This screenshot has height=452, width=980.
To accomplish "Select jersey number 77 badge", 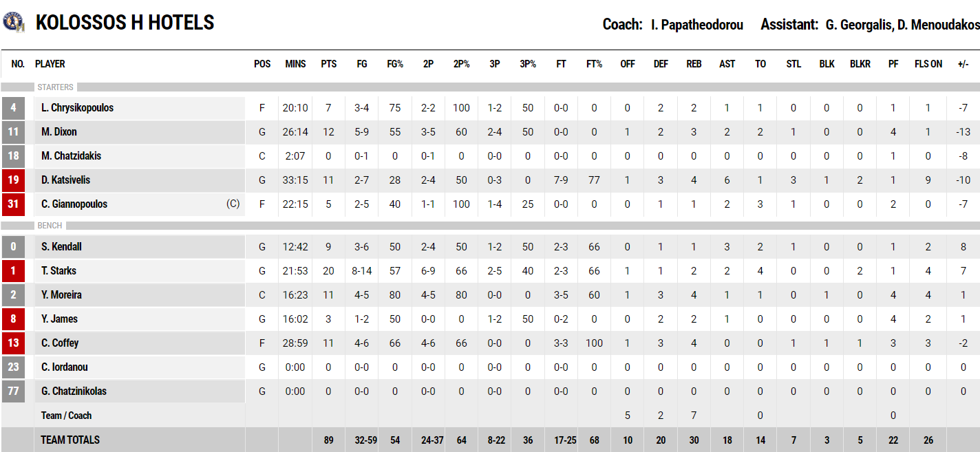I will tap(13, 391).
